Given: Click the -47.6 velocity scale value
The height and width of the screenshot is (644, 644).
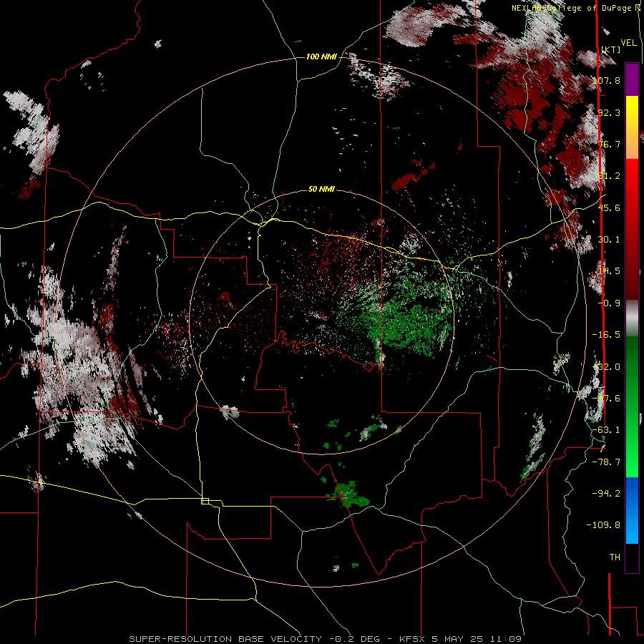Looking at the screenshot, I should pos(607,399).
